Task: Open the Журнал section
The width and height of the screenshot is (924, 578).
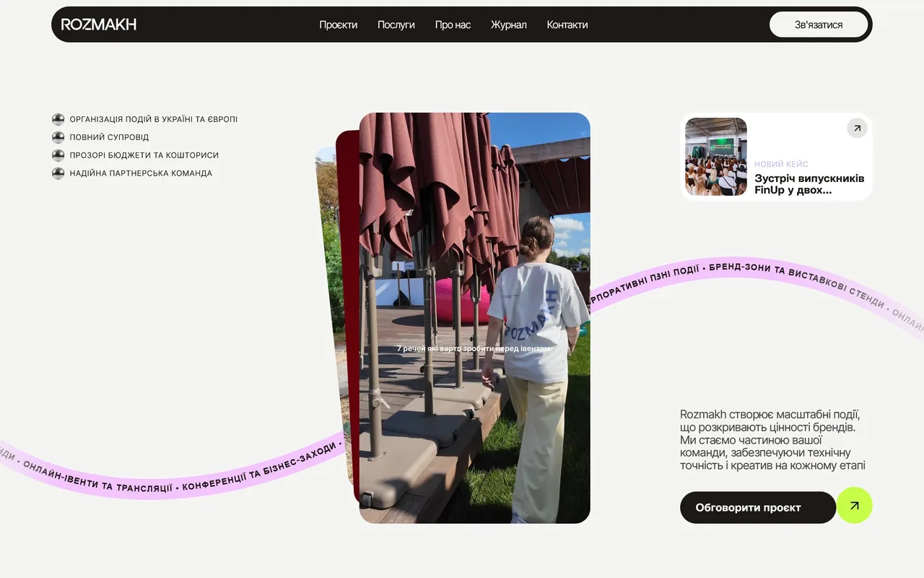Action: click(x=509, y=25)
